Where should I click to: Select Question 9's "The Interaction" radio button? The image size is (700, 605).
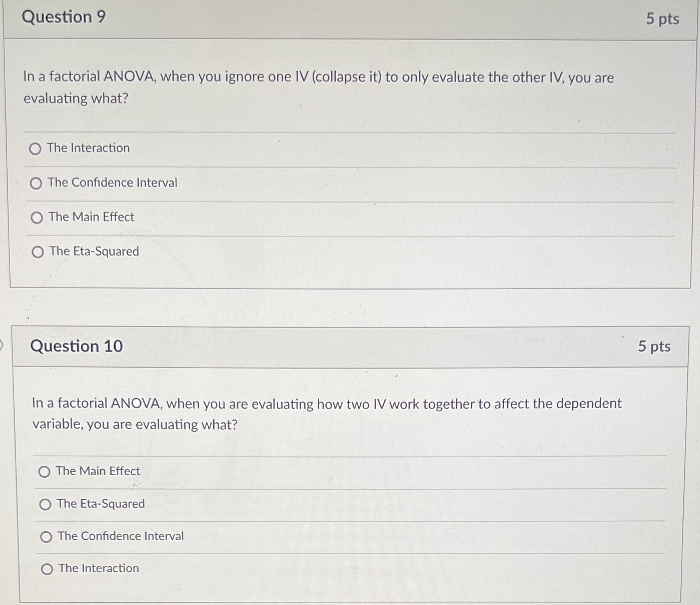(35, 149)
